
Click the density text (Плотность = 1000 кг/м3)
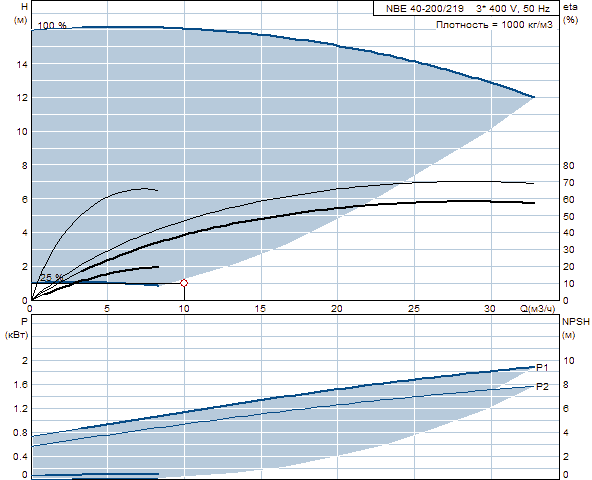coord(494,25)
